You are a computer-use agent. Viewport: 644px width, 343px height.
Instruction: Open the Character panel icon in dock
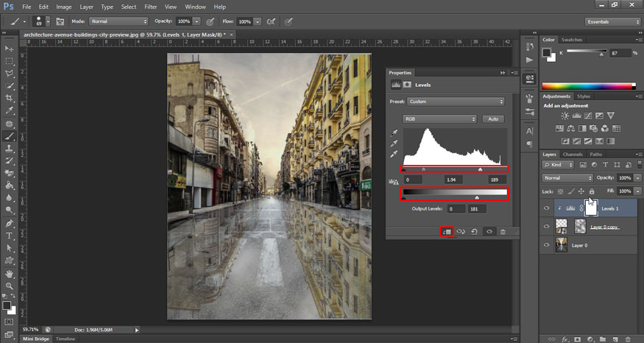(530, 132)
